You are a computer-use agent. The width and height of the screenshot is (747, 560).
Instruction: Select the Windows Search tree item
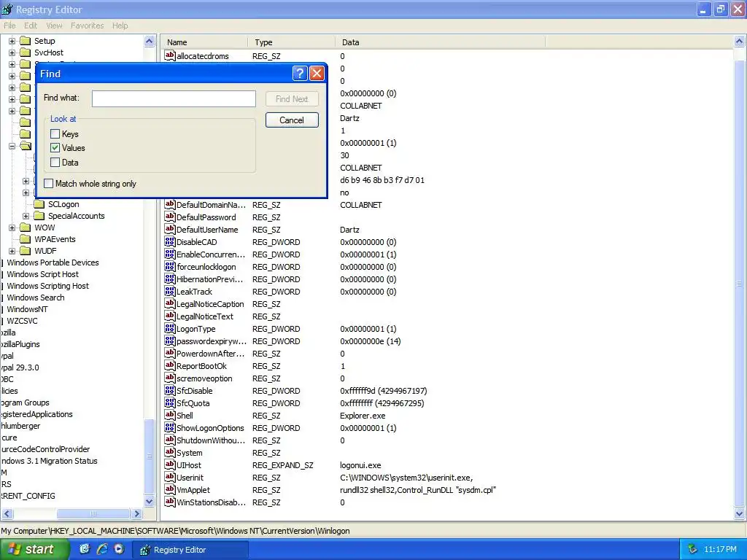coord(36,297)
